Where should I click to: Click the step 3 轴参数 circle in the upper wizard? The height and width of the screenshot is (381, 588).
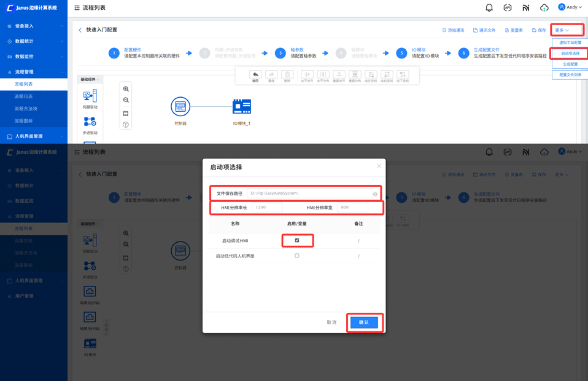pos(280,53)
